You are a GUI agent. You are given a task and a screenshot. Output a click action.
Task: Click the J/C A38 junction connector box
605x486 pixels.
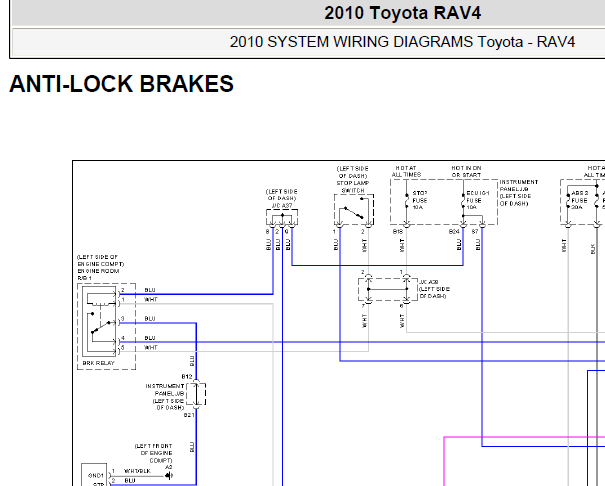388,289
